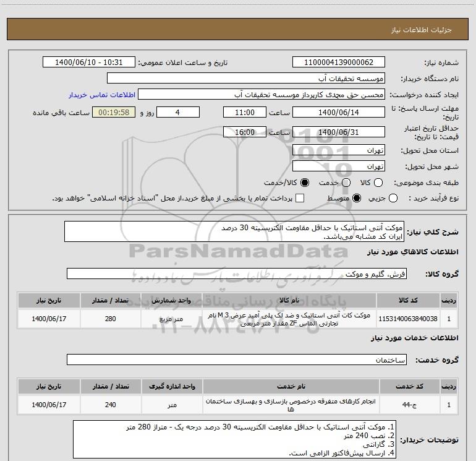
Task: Click the buyer name field موسسه تحقیقات آب
Action: (x=246, y=79)
